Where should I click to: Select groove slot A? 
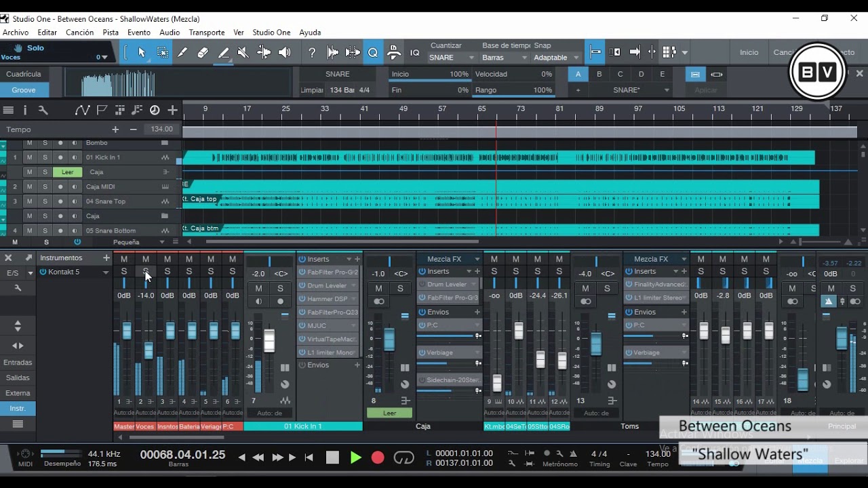coord(578,74)
